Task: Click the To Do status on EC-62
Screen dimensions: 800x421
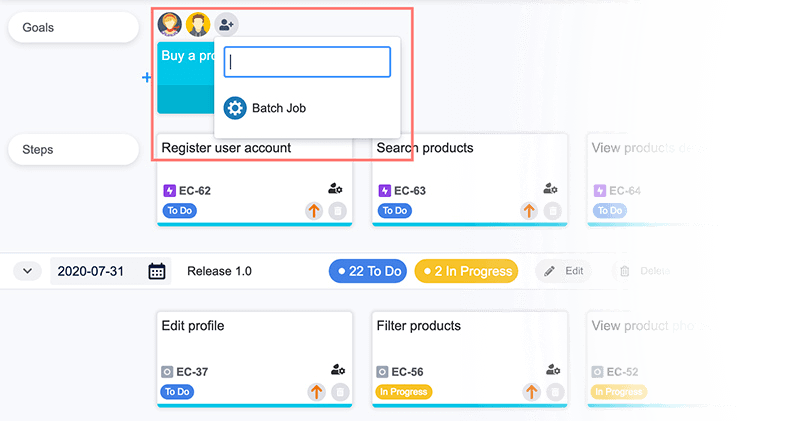Action: (x=180, y=210)
